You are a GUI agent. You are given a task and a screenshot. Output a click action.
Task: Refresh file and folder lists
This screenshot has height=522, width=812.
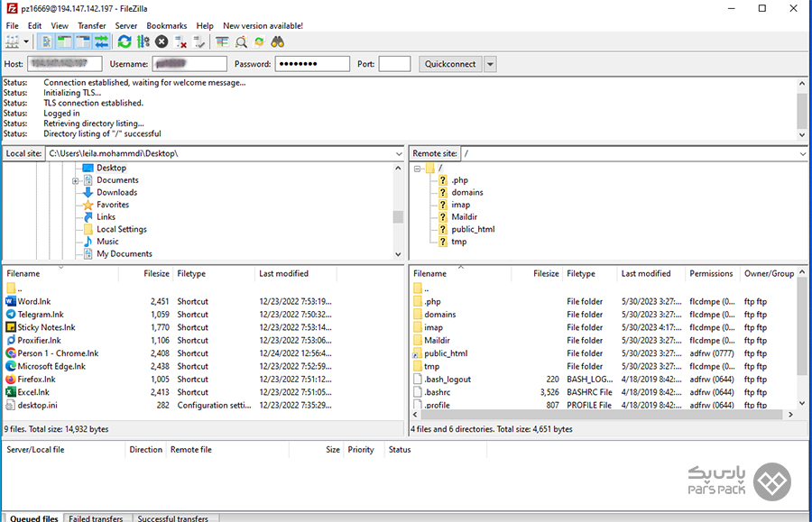125,41
